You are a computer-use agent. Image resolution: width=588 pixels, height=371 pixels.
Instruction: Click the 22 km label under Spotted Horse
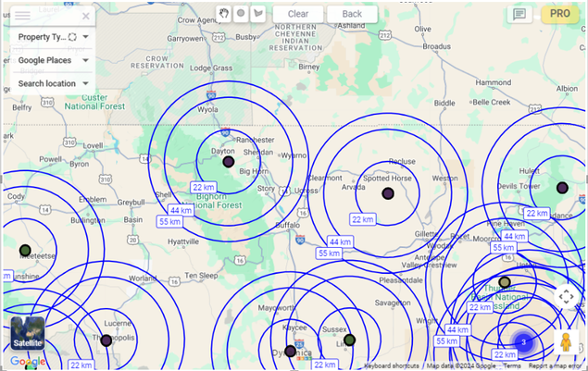coord(363,219)
